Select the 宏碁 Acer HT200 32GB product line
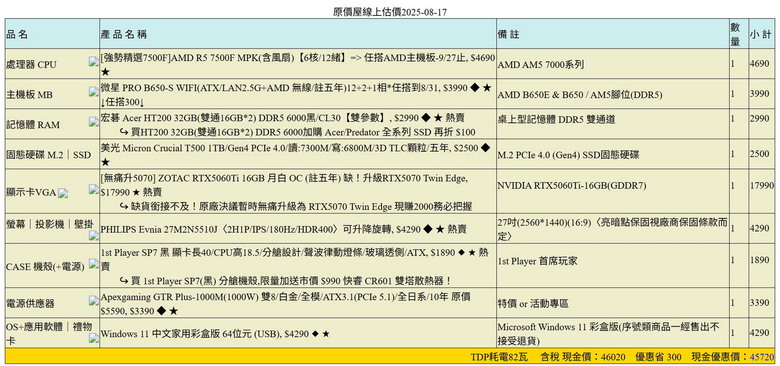This screenshot has width=780, height=366. pos(283,118)
